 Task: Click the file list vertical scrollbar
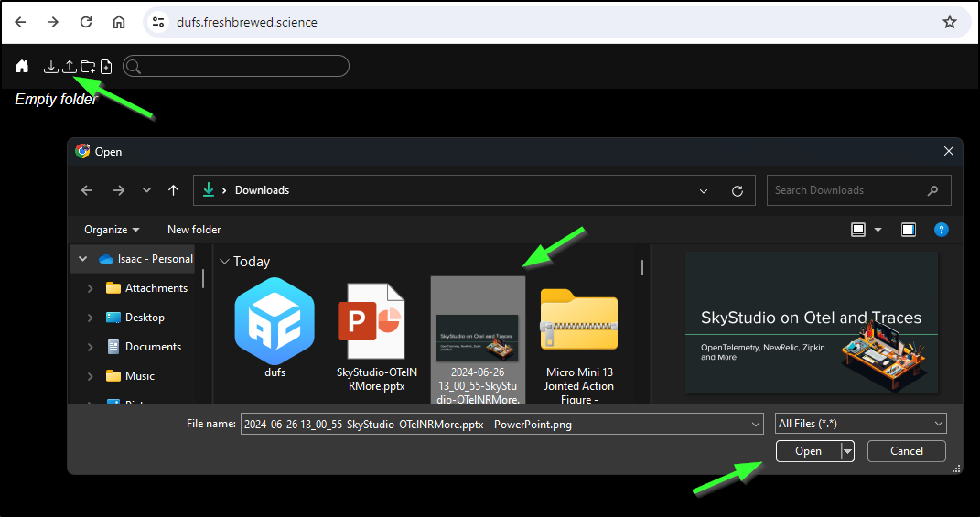(641, 267)
